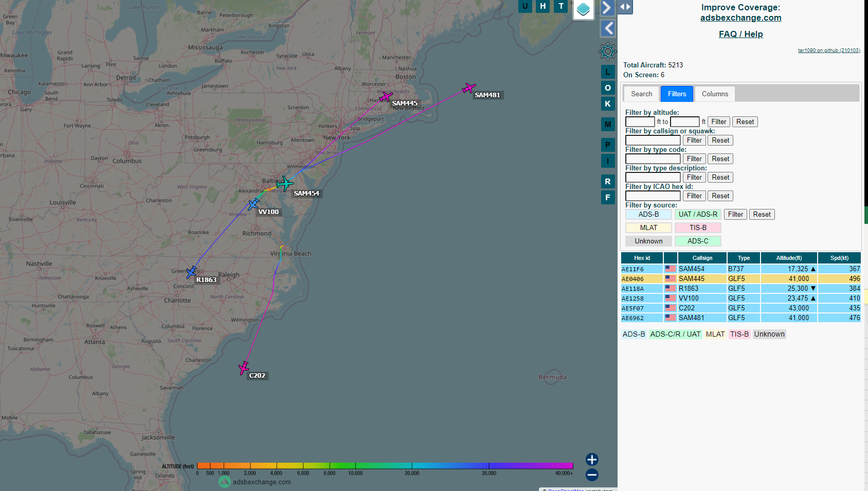Viewport: 868px width, 491px height.
Task: Apply the altitude Filter button
Action: pyautogui.click(x=718, y=122)
